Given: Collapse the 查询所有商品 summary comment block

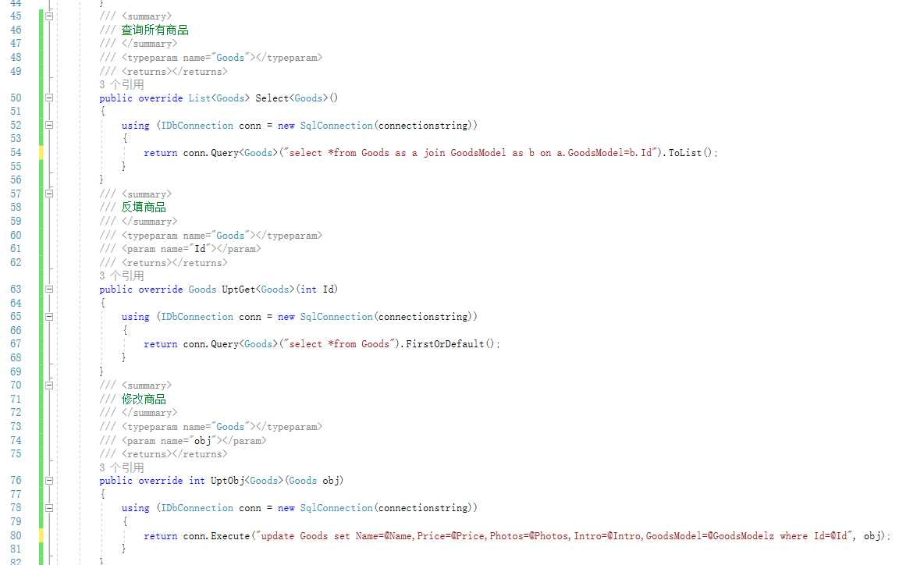Looking at the screenshot, I should click(x=49, y=16).
